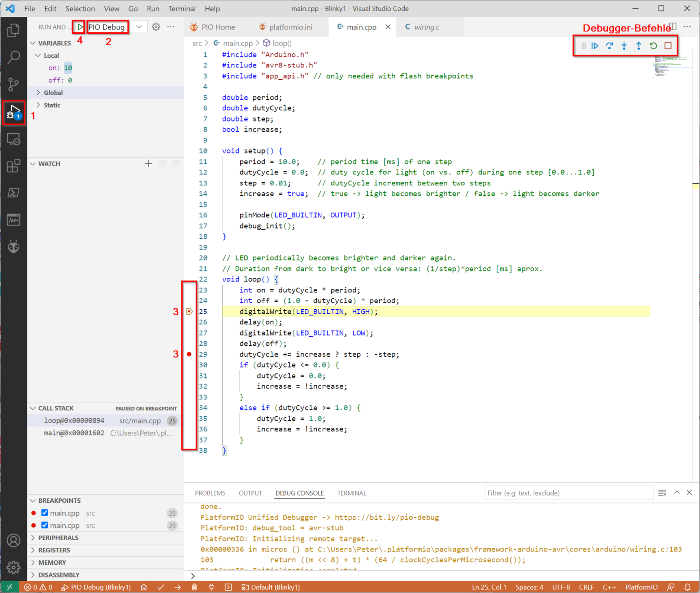Uncheck the breakpoint on main.cpp line 29
The height and width of the screenshot is (593, 700).
44,526
